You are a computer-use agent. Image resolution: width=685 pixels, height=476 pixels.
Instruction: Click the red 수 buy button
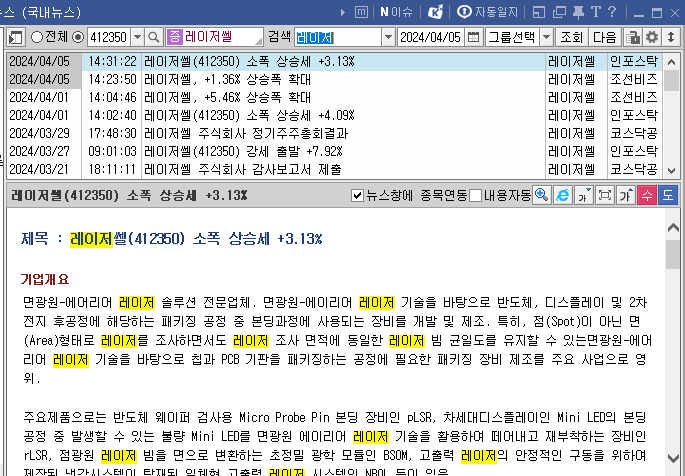point(647,195)
